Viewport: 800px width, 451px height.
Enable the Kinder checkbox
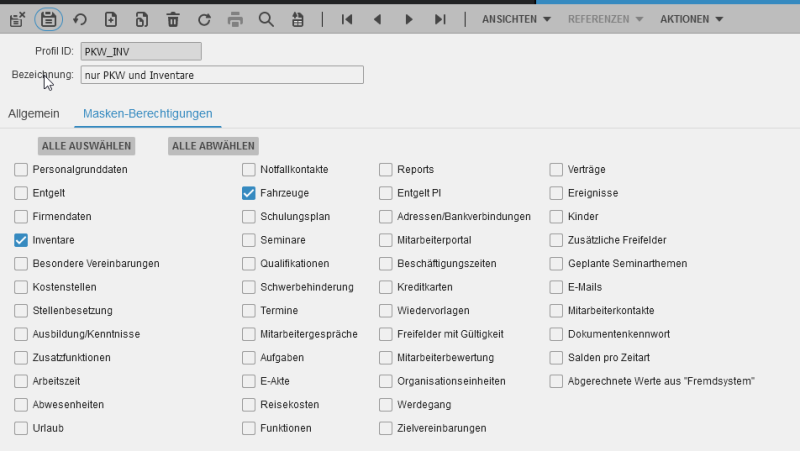pos(556,216)
